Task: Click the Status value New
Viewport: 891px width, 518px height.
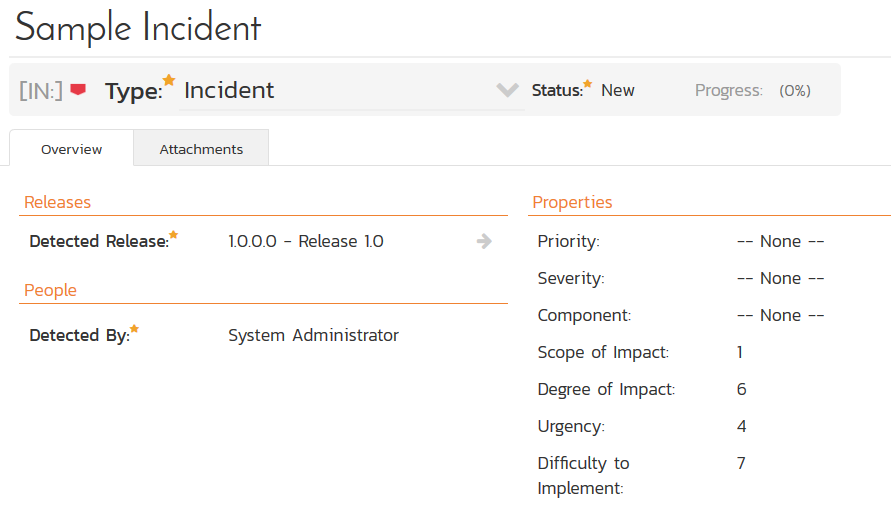Action: [x=617, y=90]
